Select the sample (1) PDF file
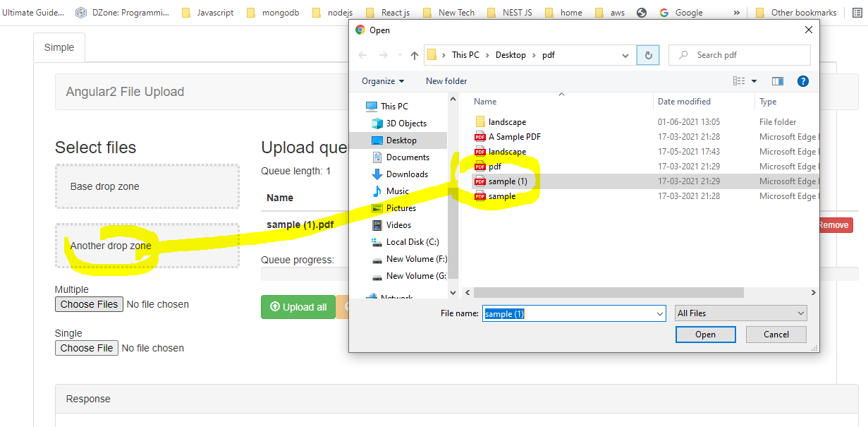Viewport: 868px width, 427px height. pos(510,181)
